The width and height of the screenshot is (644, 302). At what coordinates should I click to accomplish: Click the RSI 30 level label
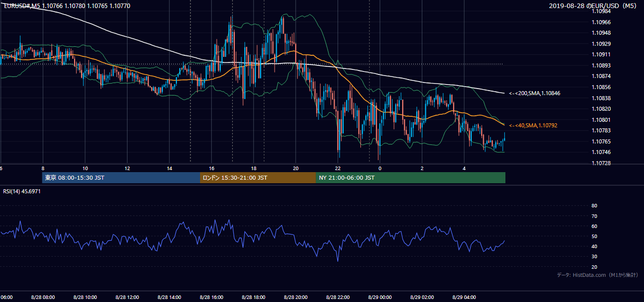[x=594, y=257]
